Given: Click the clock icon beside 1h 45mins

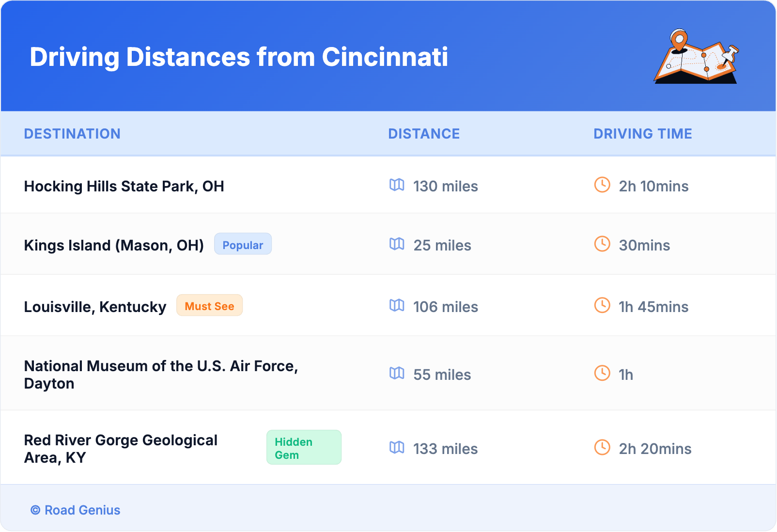Looking at the screenshot, I should pyautogui.click(x=602, y=306).
